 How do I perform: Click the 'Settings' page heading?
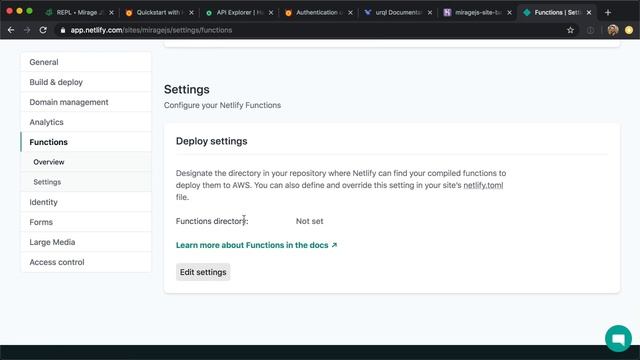[187, 89]
